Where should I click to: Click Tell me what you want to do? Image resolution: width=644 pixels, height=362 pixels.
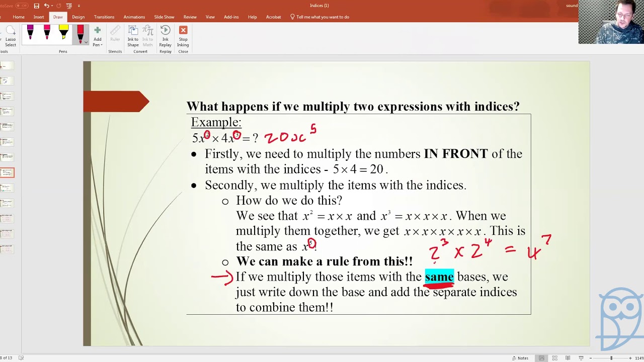319,17
